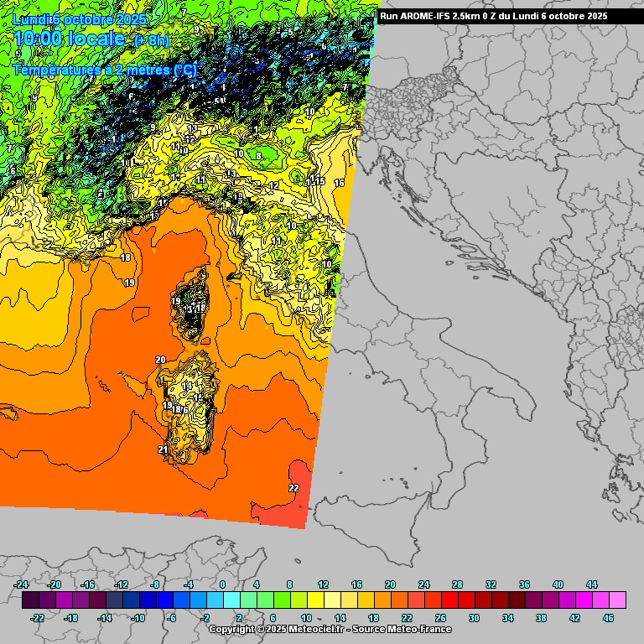Image resolution: width=644 pixels, height=644 pixels.
Task: Click the Températures à 2 mètres title
Action: [104, 70]
